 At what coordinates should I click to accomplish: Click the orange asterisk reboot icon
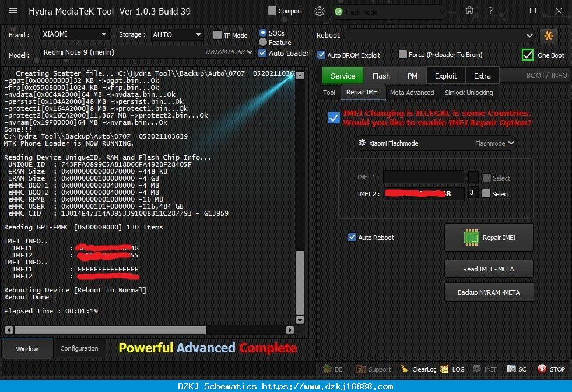coord(548,36)
